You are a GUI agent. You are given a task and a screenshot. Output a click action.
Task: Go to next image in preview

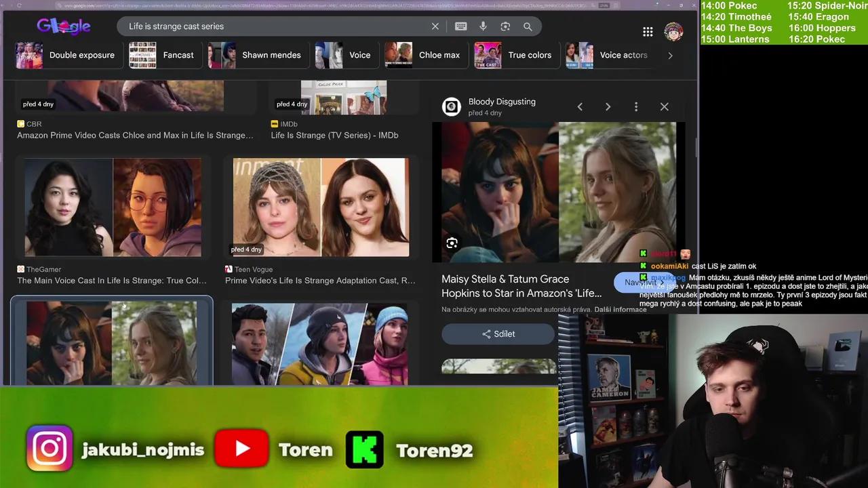(x=608, y=106)
